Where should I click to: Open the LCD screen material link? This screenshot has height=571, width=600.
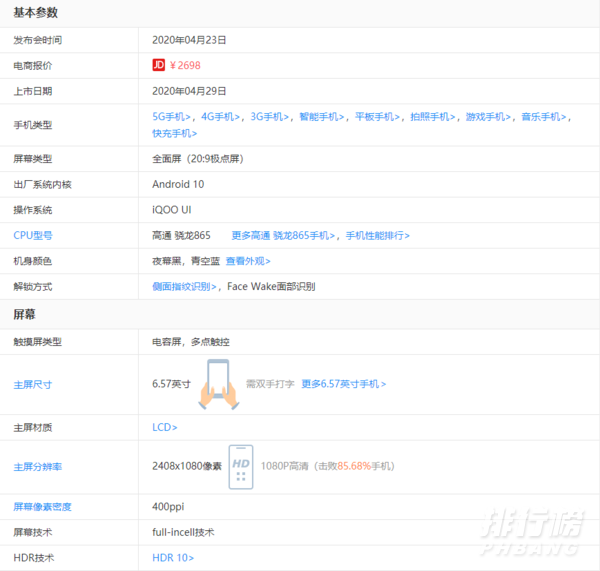tap(165, 427)
